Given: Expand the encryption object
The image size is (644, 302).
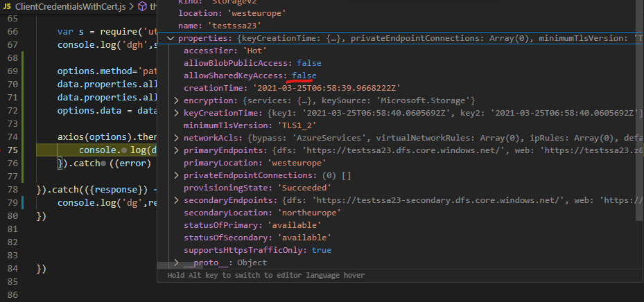Looking at the screenshot, I should 176,101.
